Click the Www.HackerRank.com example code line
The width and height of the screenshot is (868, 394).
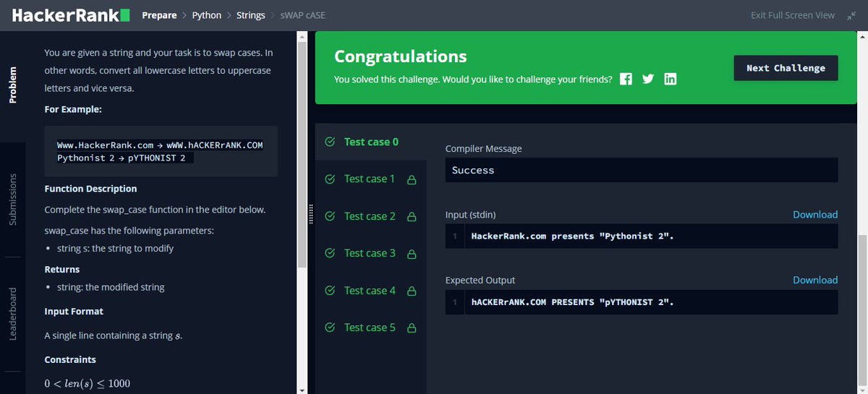coord(160,145)
